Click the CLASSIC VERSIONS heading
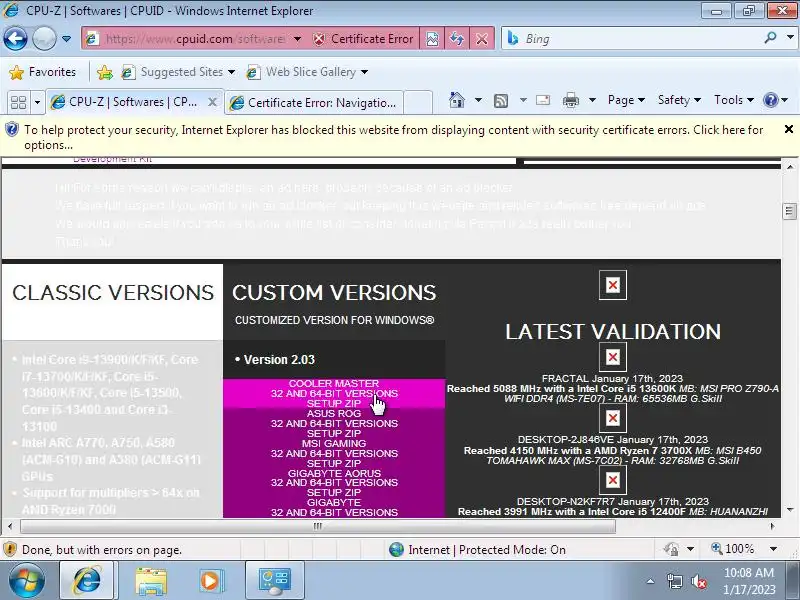 click(113, 293)
